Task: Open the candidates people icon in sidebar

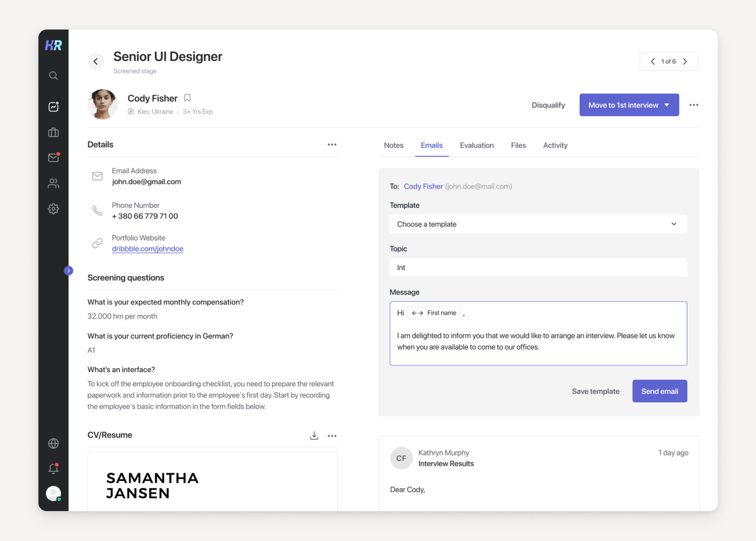Action: [x=54, y=183]
